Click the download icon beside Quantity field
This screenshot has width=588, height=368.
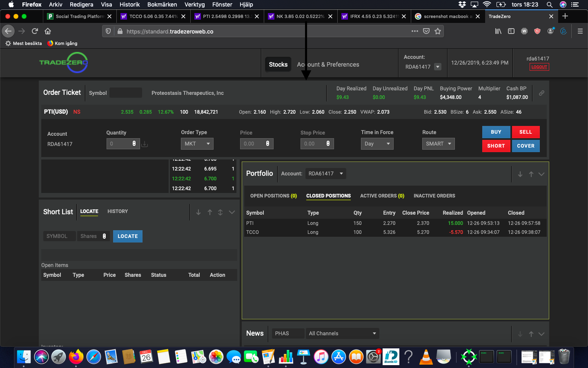[145, 144]
